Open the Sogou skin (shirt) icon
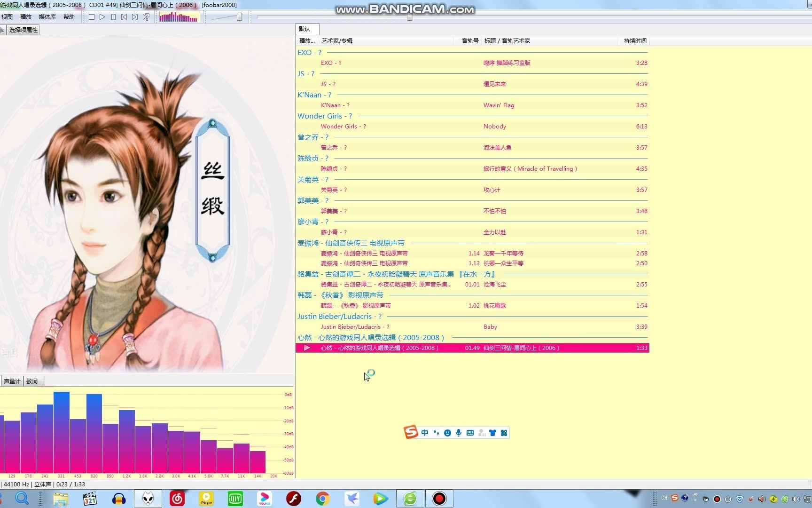 [492, 433]
